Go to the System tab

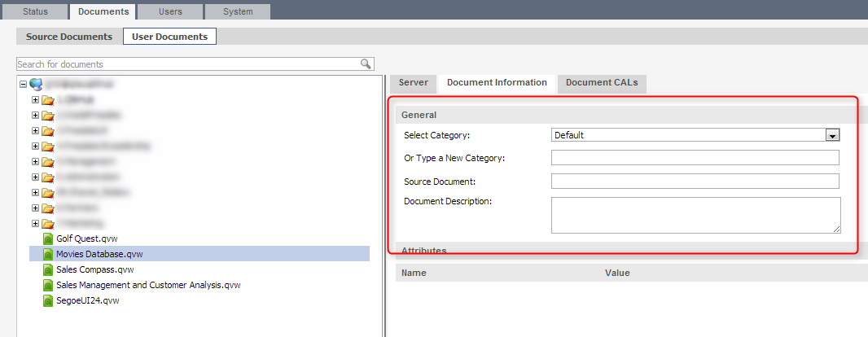[238, 11]
